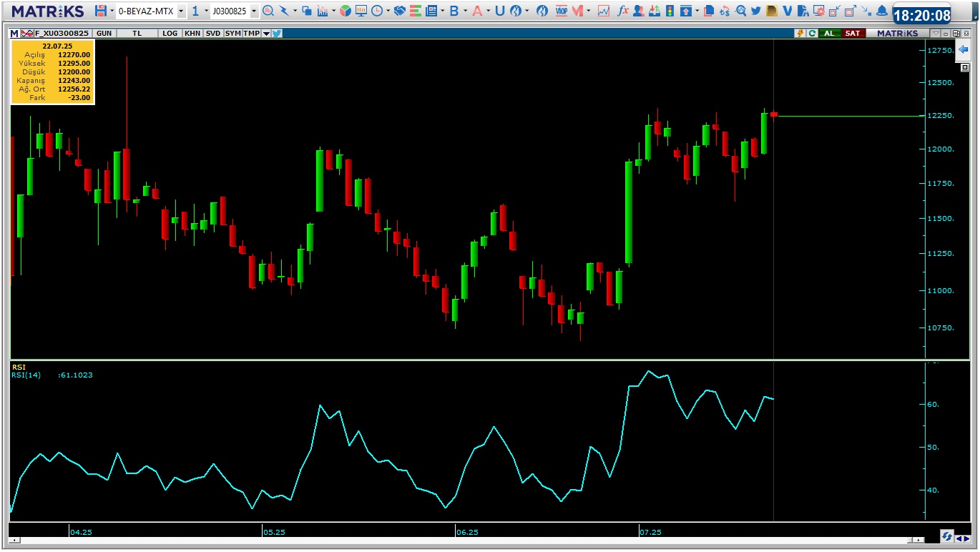The width and height of the screenshot is (980, 552).
Task: Click the notification bell icon
Action: pos(881,11)
